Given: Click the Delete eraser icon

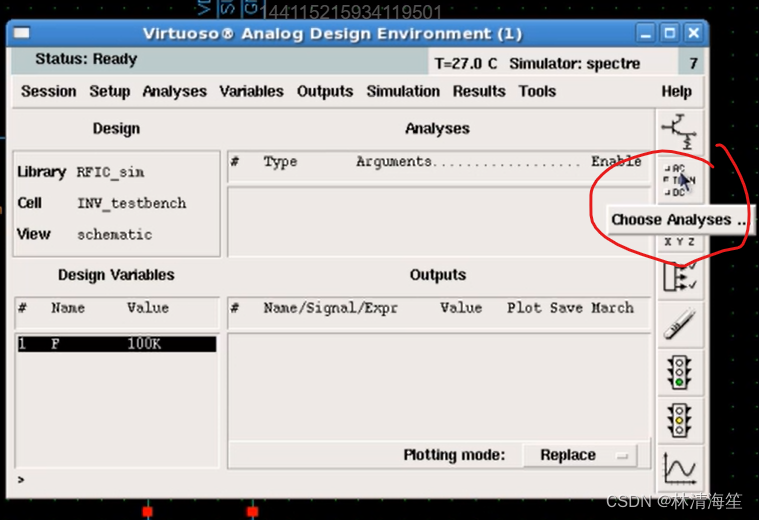Looking at the screenshot, I should (679, 324).
